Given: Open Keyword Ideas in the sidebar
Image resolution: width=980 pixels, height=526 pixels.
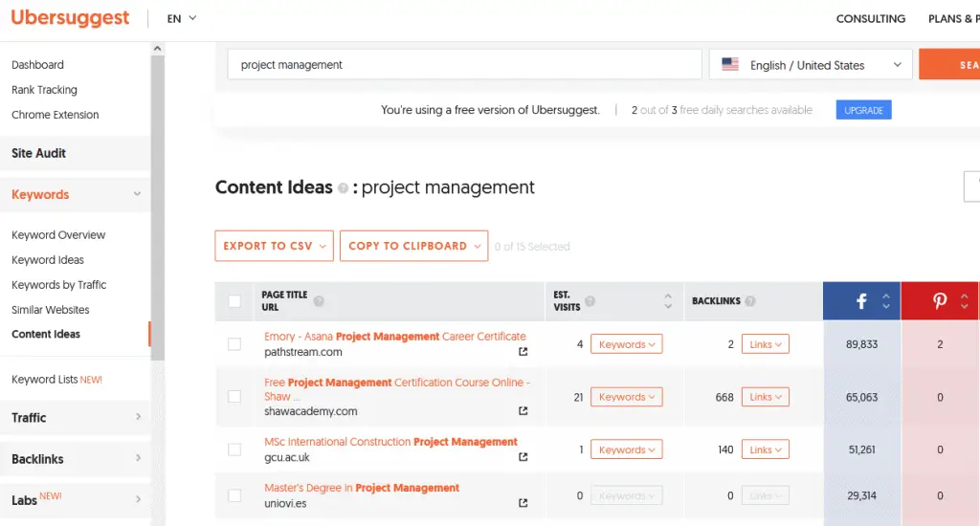Looking at the screenshot, I should [x=48, y=260].
